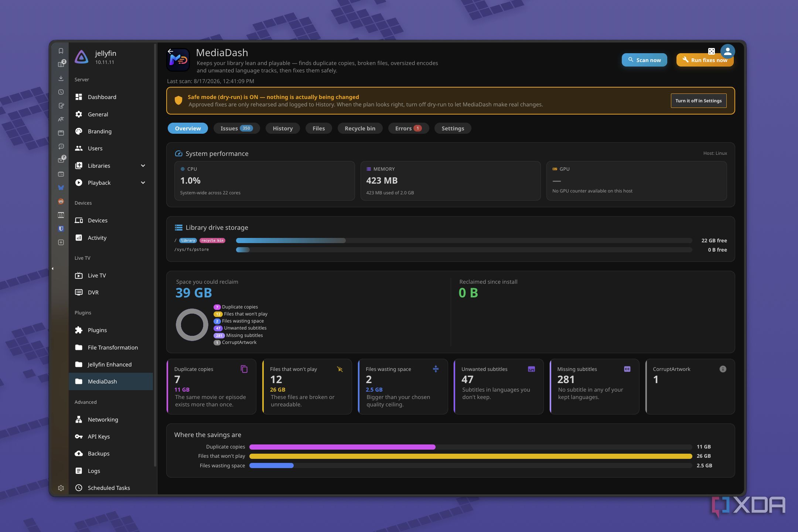Click the MediaDash plugin logo

tap(178, 60)
